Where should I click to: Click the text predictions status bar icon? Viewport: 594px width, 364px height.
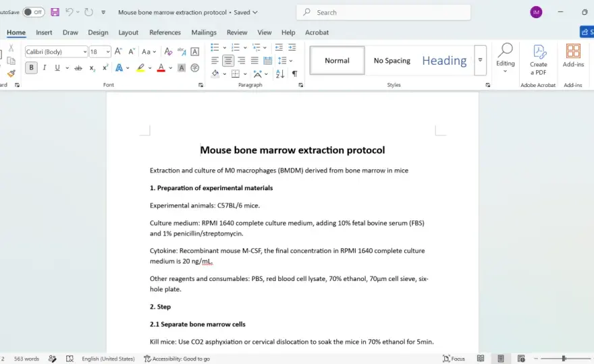point(52,359)
